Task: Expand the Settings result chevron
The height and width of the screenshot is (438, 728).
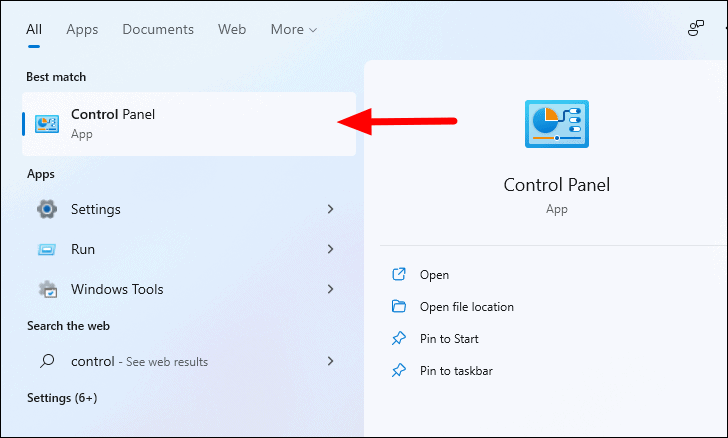Action: [331, 209]
